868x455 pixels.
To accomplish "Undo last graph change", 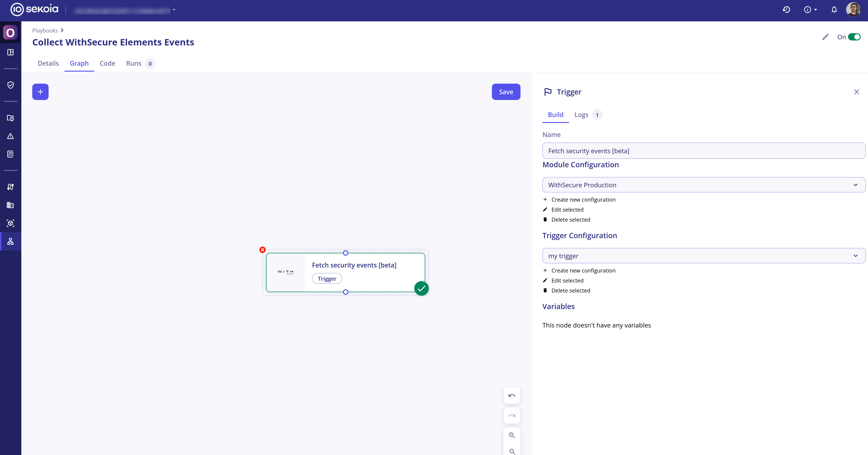I will click(x=512, y=395).
